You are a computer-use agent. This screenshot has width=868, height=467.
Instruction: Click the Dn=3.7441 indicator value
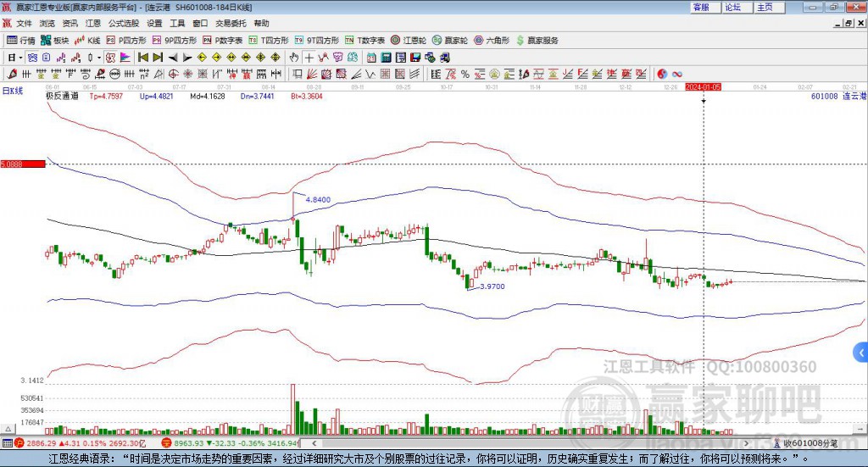(x=258, y=97)
